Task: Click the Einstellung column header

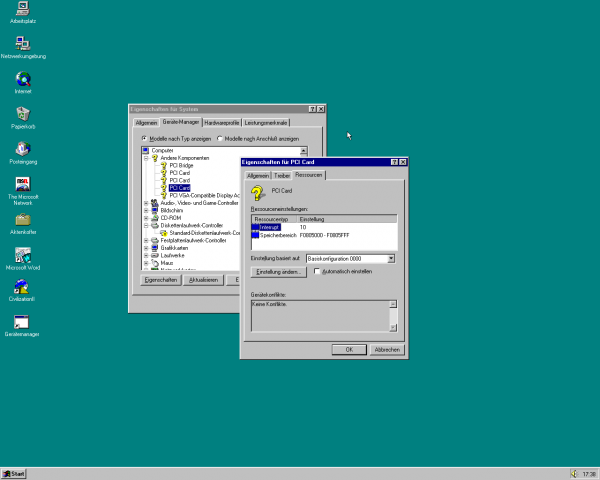Action: [347, 219]
